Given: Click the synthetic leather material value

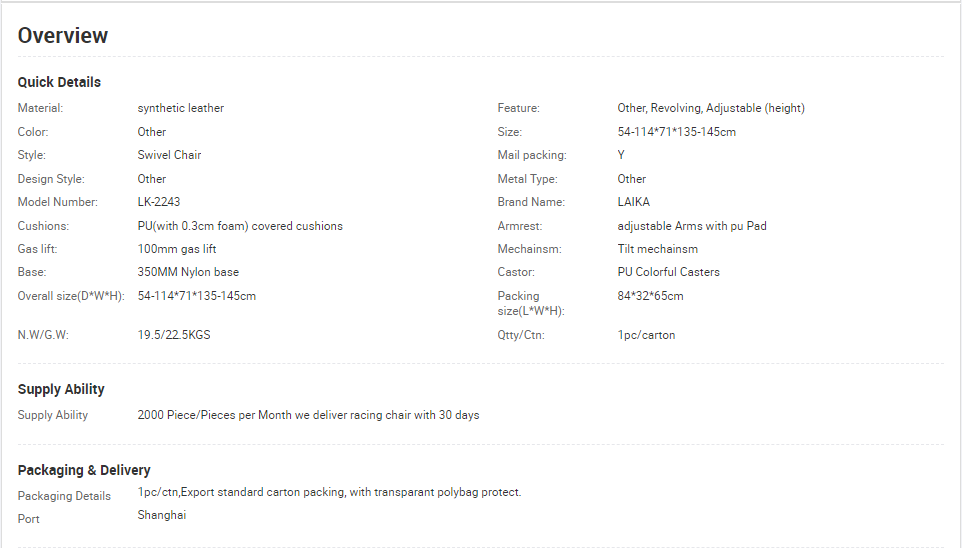Looking at the screenshot, I should pyautogui.click(x=180, y=108).
